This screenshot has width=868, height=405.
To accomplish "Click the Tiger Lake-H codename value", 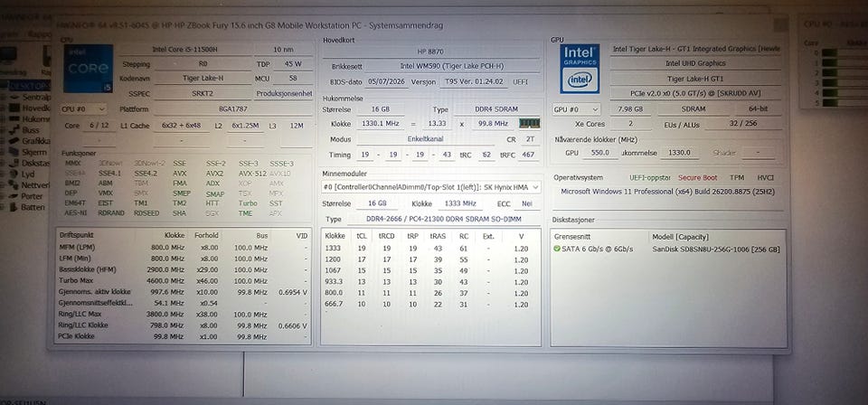I will click(x=202, y=79).
